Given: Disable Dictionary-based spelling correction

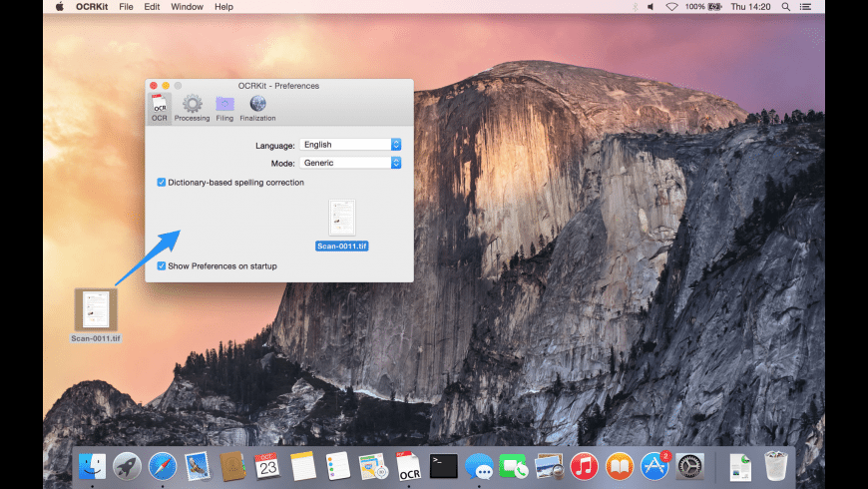Looking at the screenshot, I should coord(162,183).
